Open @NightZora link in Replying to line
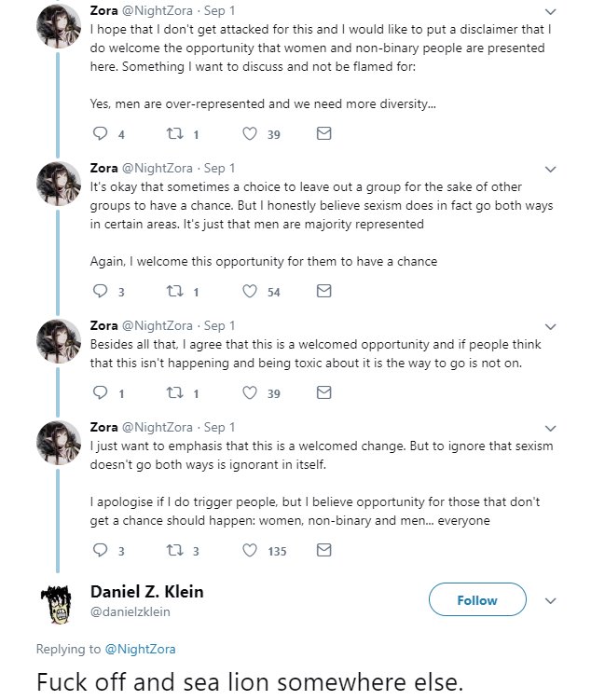 point(140,649)
